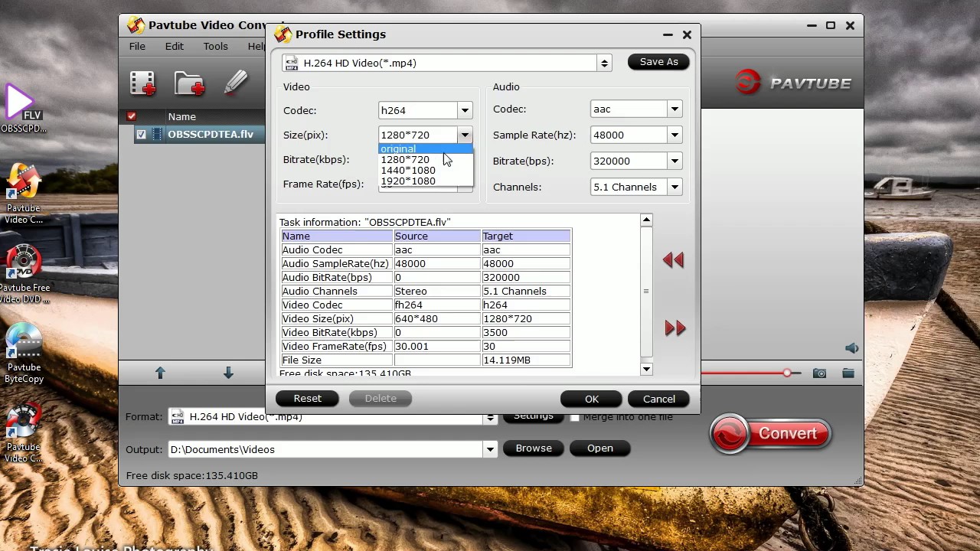The image size is (980, 551).
Task: Select 1920*1080 in size list
Action: pyautogui.click(x=426, y=181)
